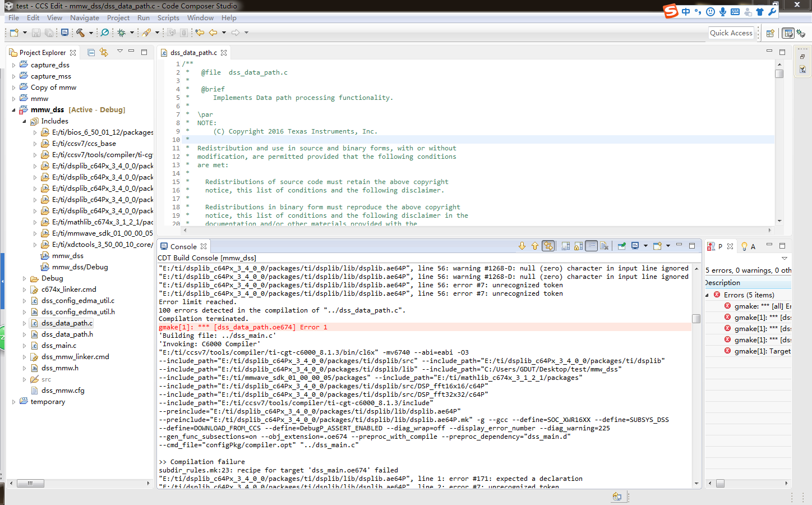812x505 pixels.
Task: Toggle Scroll Lock in Console
Action: tap(578, 246)
